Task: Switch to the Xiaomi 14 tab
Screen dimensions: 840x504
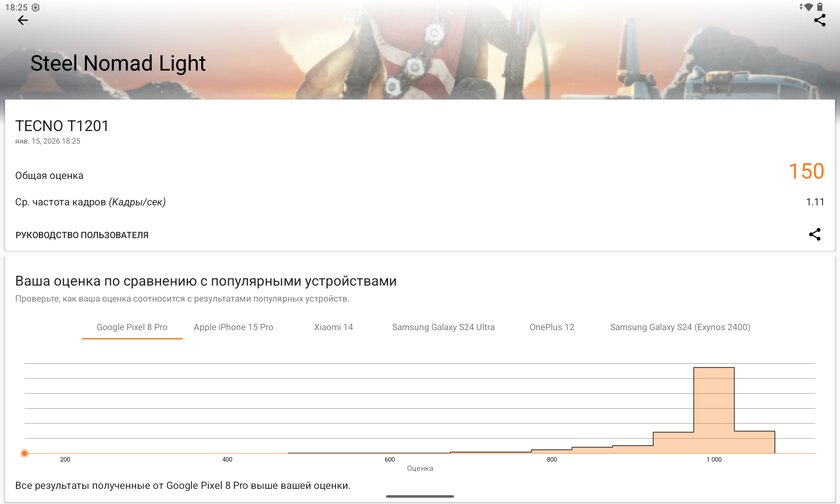Action: pos(333,327)
